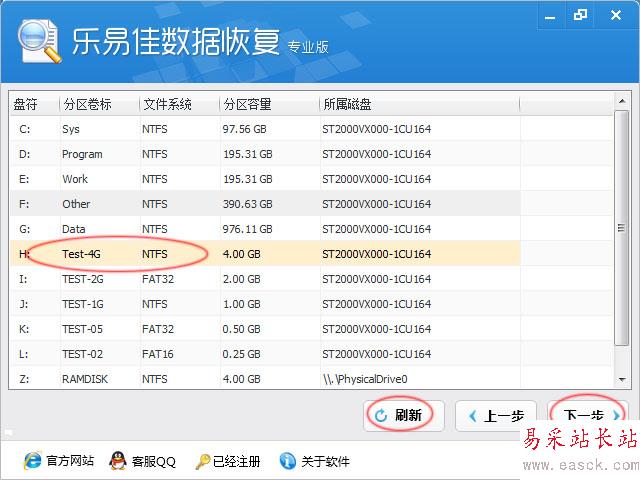Click the key registration icon
Image resolution: width=640 pixels, height=480 pixels.
[x=202, y=462]
